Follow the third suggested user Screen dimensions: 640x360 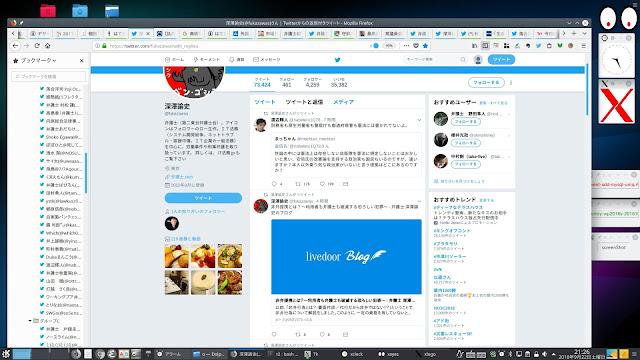466,164
